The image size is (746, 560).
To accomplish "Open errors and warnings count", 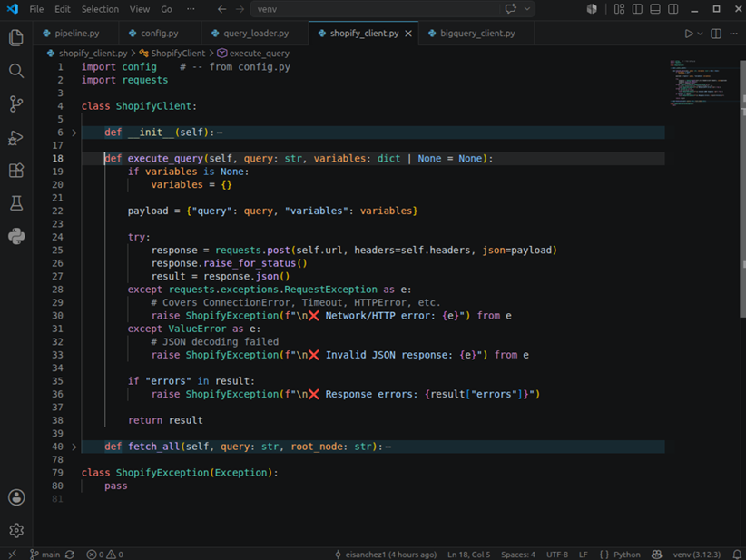I will click(105, 555).
